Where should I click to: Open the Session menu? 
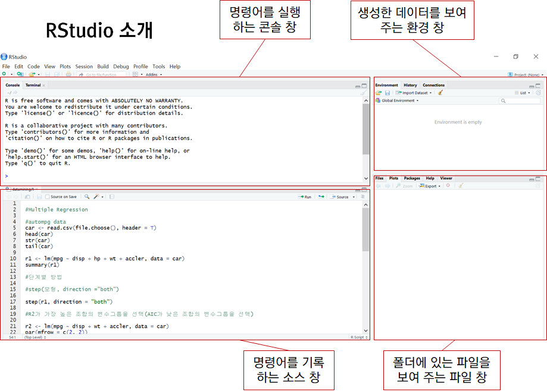coord(84,66)
